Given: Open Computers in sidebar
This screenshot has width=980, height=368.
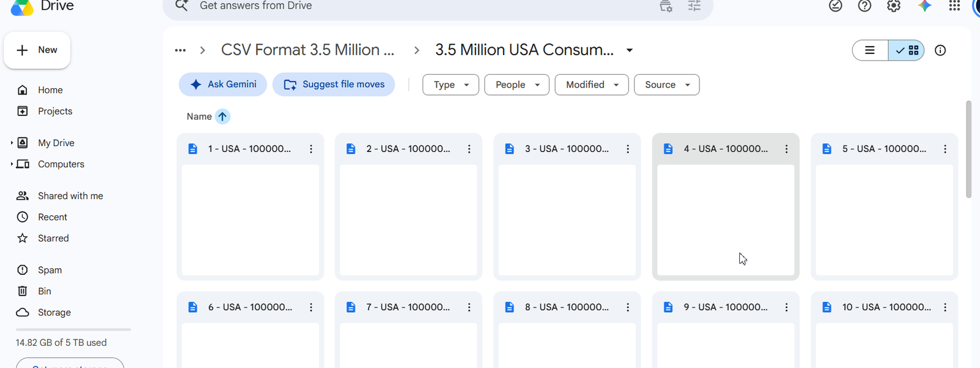Looking at the screenshot, I should pos(61,164).
